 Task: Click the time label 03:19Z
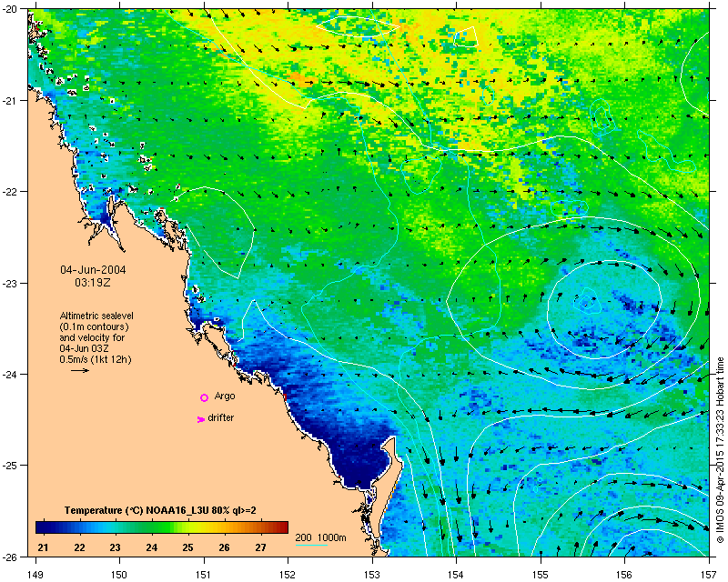tap(93, 282)
